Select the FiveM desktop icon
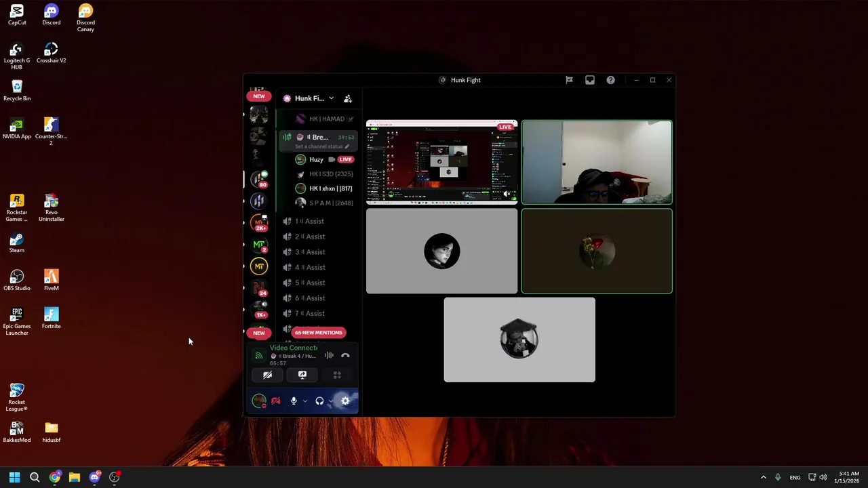Image resolution: width=868 pixels, height=488 pixels. (52, 280)
